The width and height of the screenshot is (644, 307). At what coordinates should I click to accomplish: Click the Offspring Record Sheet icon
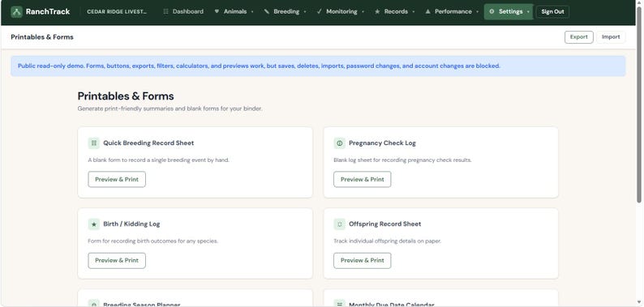[x=340, y=224]
